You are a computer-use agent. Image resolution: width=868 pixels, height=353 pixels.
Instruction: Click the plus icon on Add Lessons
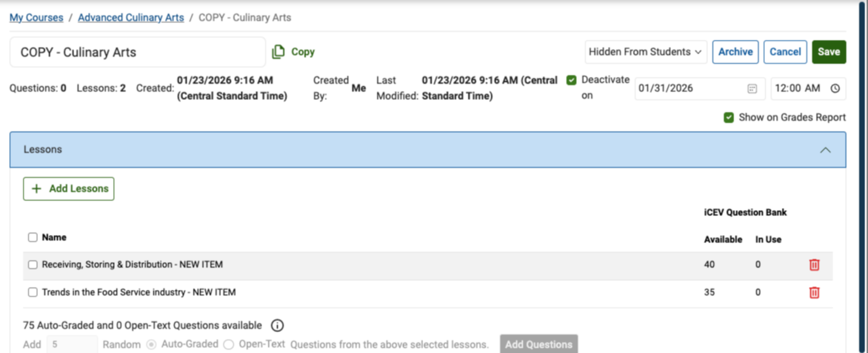pyautogui.click(x=37, y=188)
